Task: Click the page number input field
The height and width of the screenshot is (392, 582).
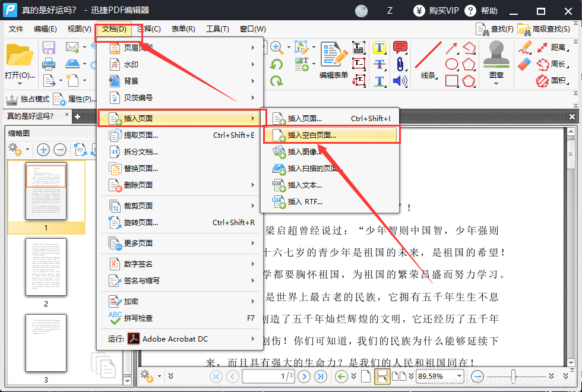Action: tap(268, 377)
